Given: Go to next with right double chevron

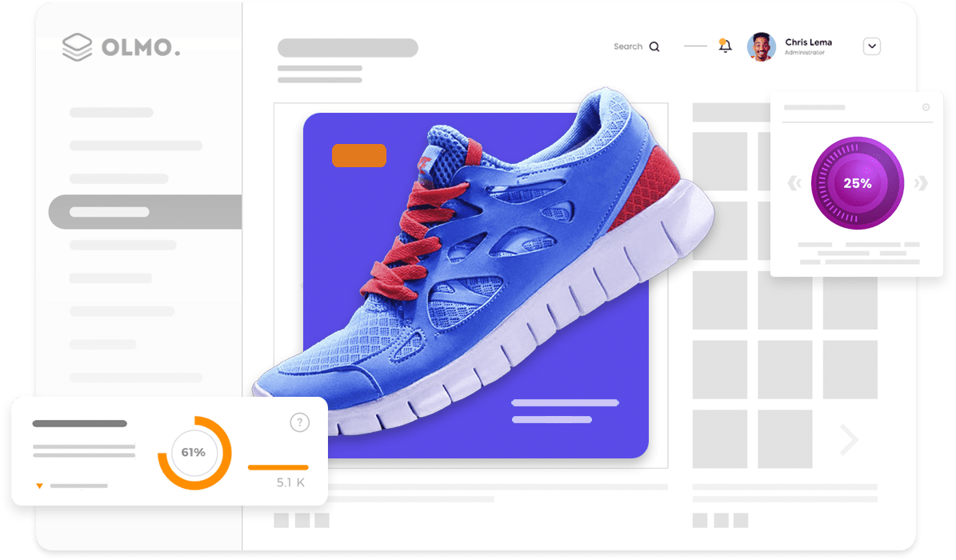Looking at the screenshot, I should click(x=922, y=183).
